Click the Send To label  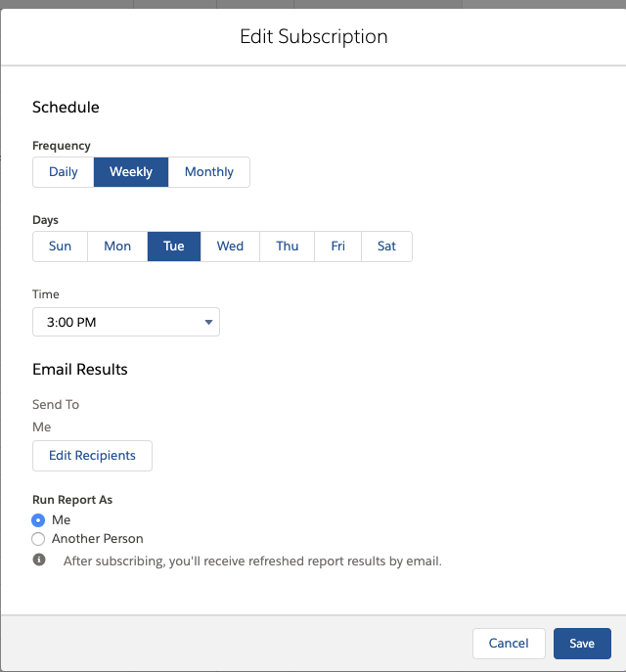click(56, 405)
